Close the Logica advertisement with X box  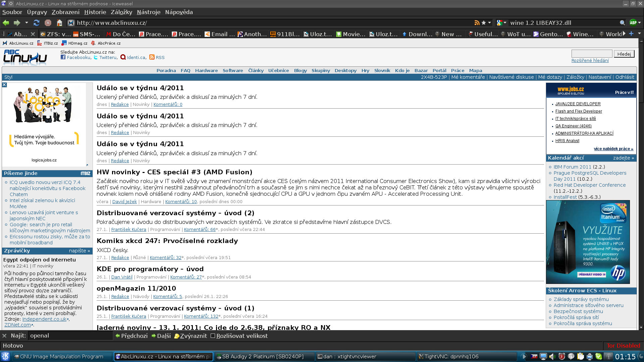(x=4, y=85)
